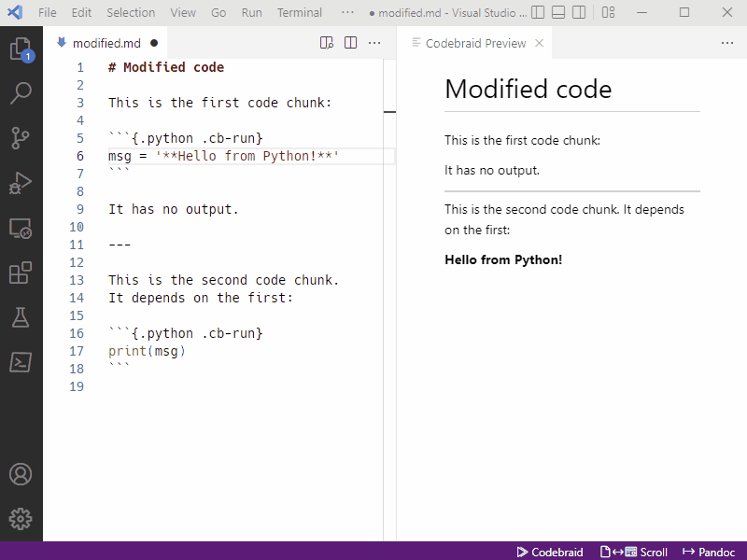Toggle Secondary Side Bar layout
The width and height of the screenshot is (747, 560).
[579, 12]
